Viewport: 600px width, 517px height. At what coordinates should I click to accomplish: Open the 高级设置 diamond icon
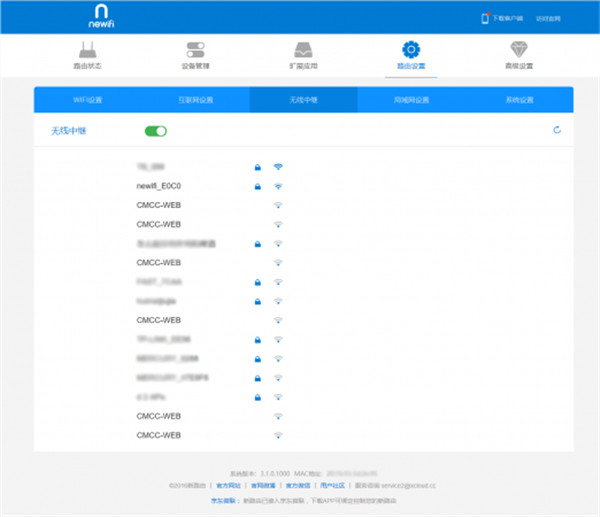[519, 50]
